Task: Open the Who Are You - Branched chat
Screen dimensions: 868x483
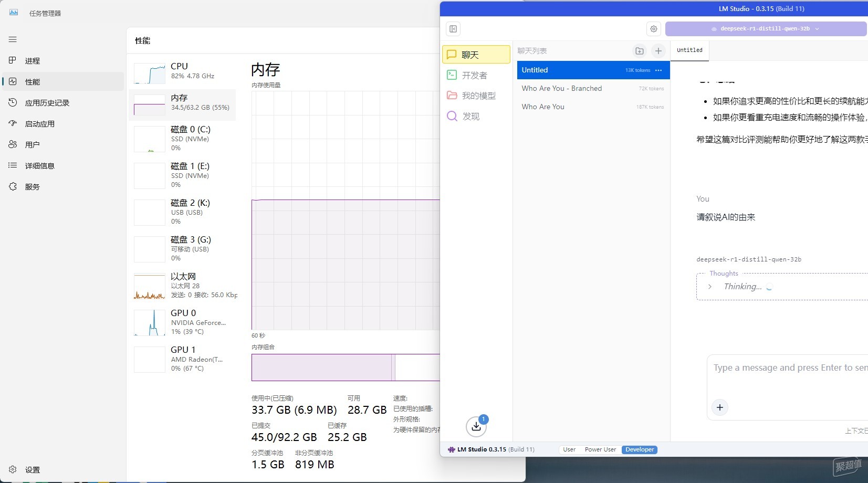Action: (x=593, y=88)
